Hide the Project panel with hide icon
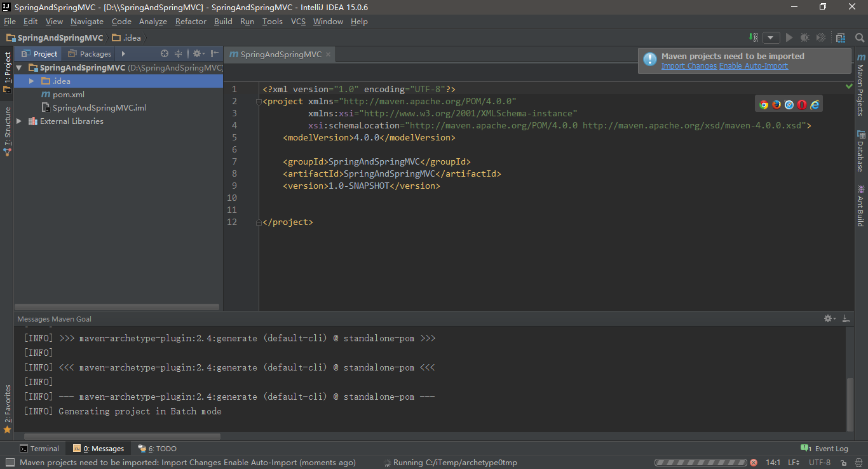 click(215, 54)
